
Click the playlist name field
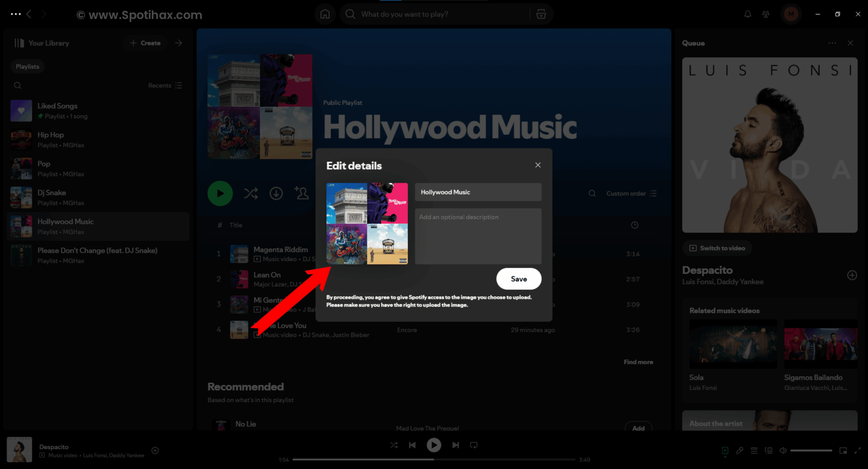click(x=478, y=192)
